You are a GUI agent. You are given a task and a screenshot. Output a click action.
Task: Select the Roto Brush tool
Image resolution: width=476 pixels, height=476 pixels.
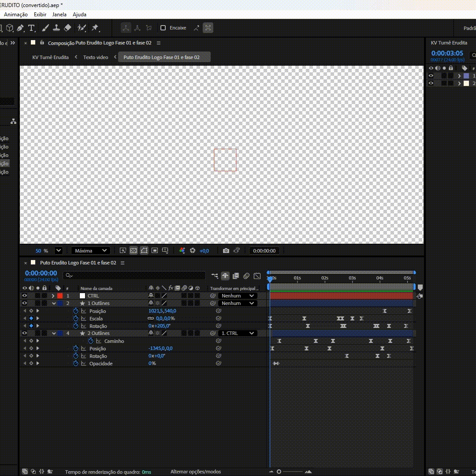[82, 28]
